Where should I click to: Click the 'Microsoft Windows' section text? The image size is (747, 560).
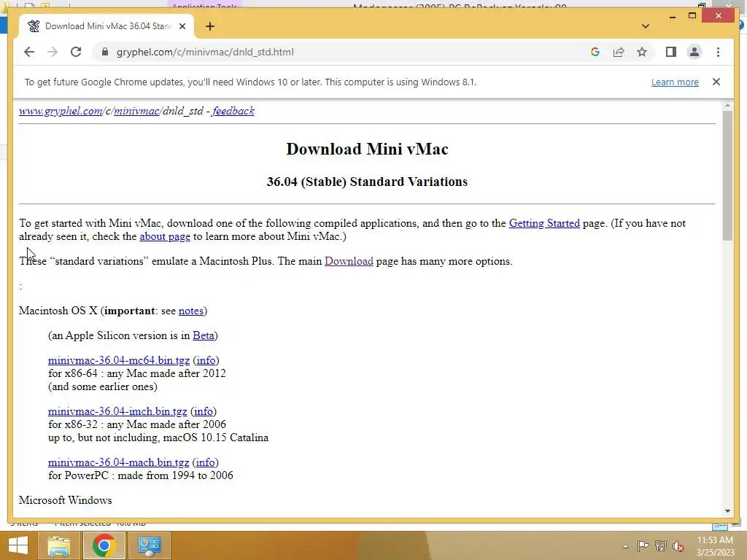pyautogui.click(x=65, y=500)
